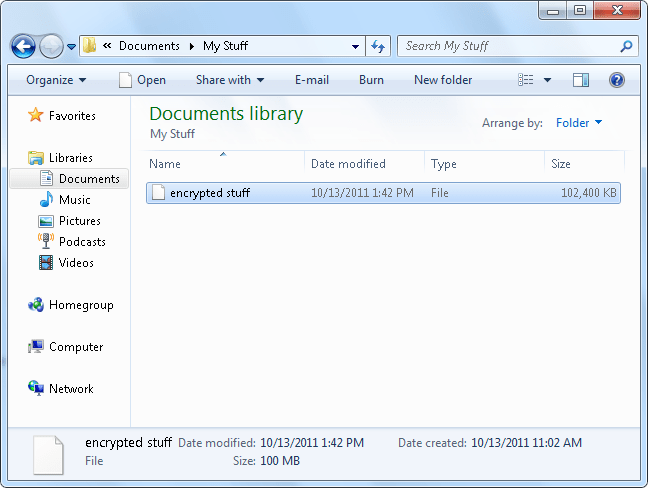
Task: Select Network in navigation pane
Action: pyautogui.click(x=71, y=389)
